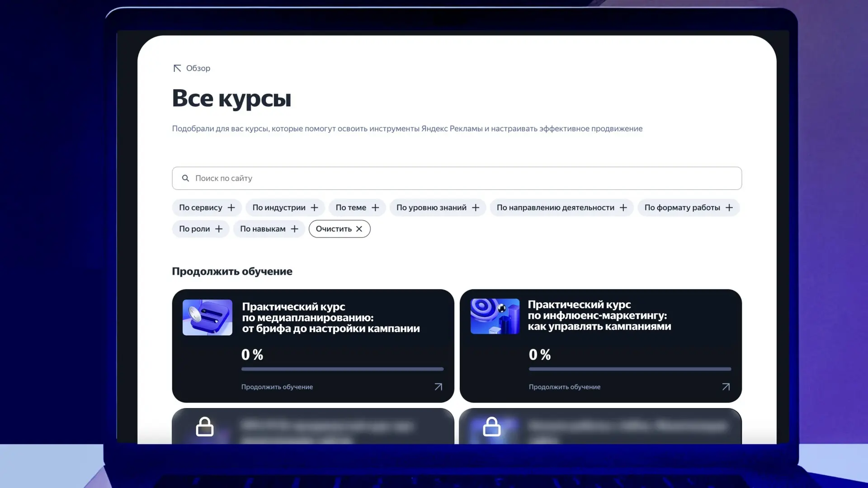
Task: Click the 0 % value on инфлюенс-маркетингу card
Action: 540,355
